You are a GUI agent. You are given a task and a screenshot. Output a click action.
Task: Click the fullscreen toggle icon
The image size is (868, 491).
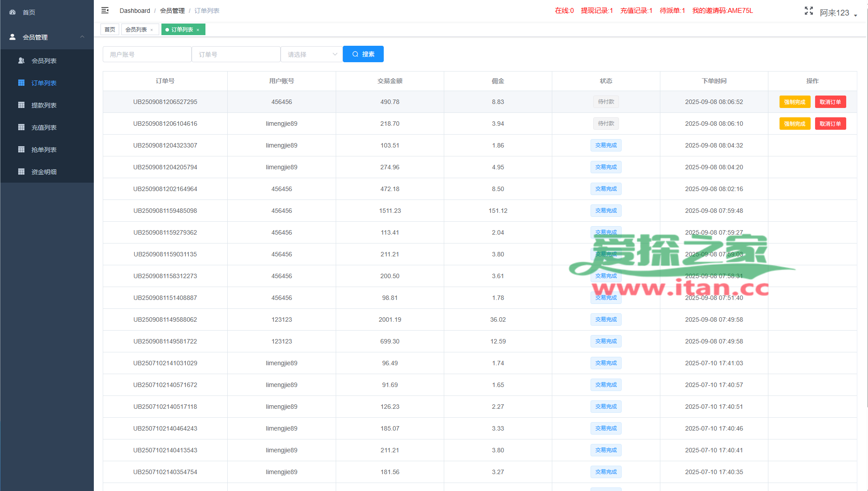[808, 11]
